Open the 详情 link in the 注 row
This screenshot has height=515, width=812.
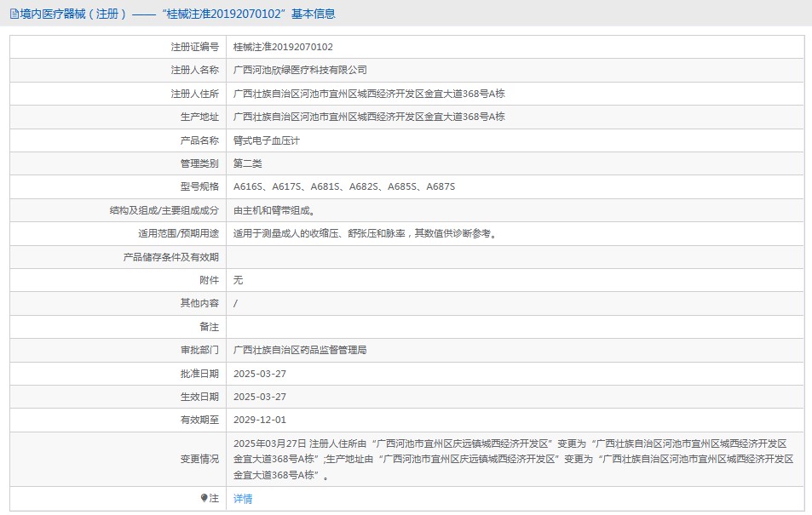tap(242, 499)
